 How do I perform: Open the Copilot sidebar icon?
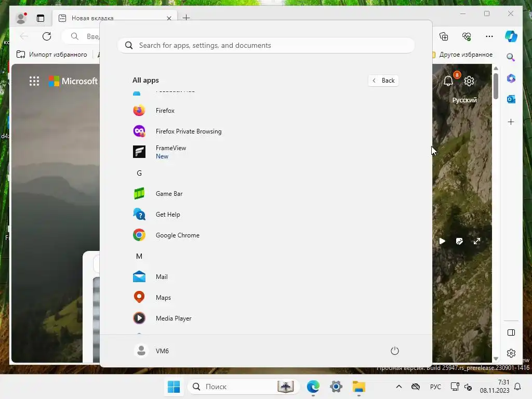[x=511, y=36]
